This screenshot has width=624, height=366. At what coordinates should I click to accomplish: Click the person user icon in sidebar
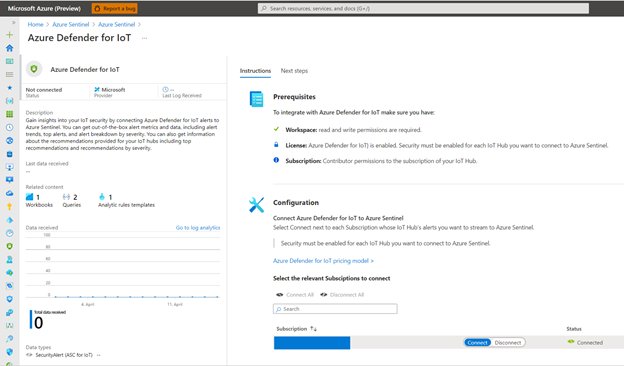pyautogui.click(x=10, y=259)
